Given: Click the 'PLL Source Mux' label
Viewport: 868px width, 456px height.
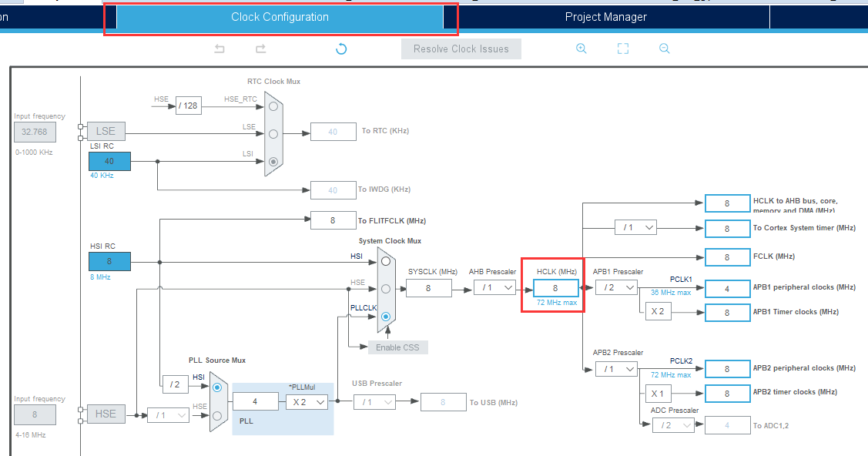Looking at the screenshot, I should pyautogui.click(x=217, y=360).
